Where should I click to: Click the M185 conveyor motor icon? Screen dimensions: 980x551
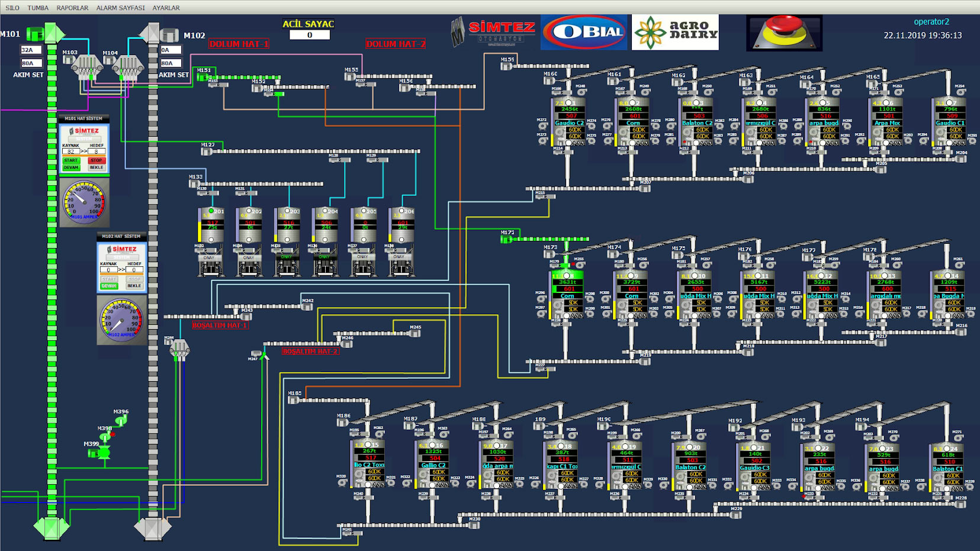[x=293, y=400]
